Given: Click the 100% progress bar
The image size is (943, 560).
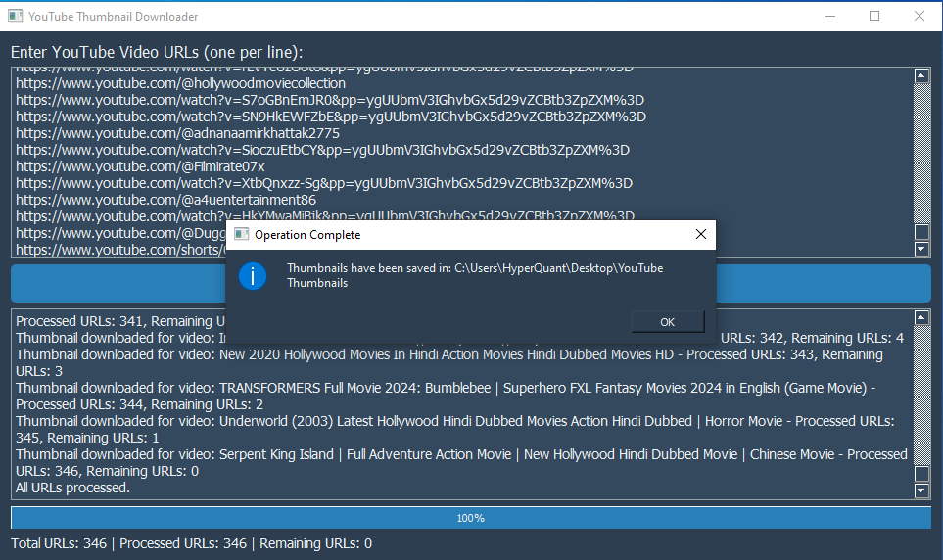Looking at the screenshot, I should 470,518.
